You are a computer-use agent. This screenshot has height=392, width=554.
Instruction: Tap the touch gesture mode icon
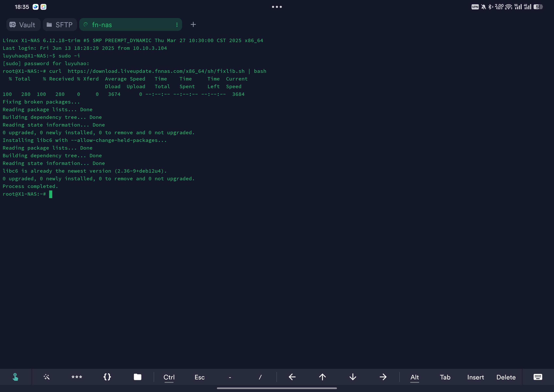[16, 377]
